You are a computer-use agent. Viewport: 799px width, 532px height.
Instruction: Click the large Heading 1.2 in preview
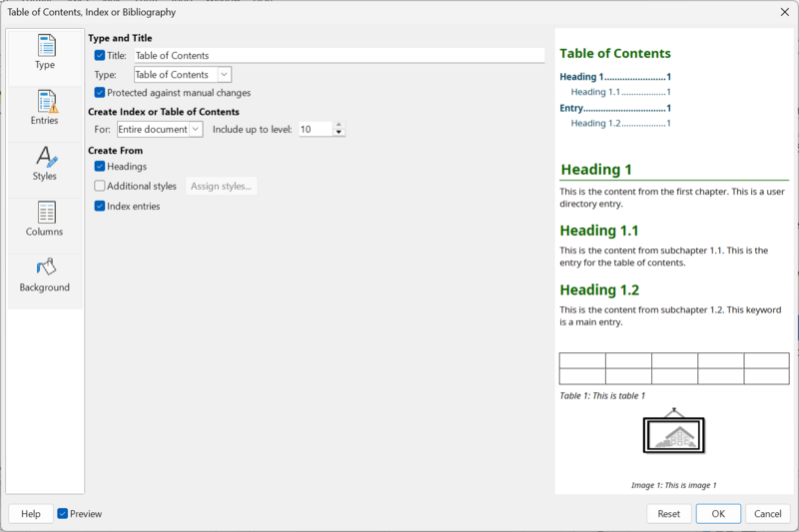[x=599, y=289]
